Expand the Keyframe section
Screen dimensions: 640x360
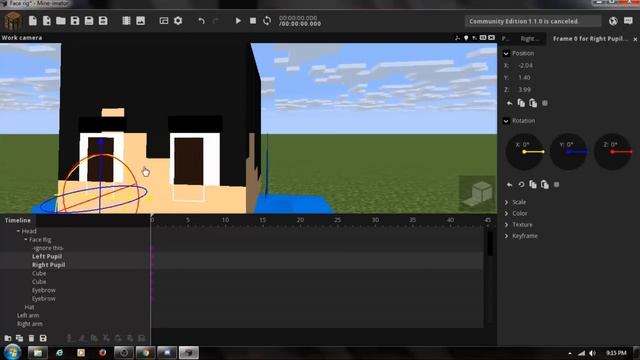pos(507,236)
